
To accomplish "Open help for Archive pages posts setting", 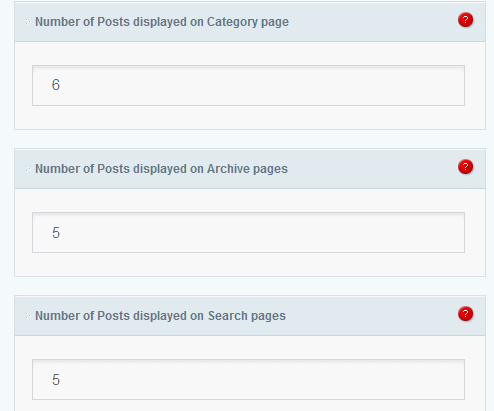I will click(x=465, y=167).
